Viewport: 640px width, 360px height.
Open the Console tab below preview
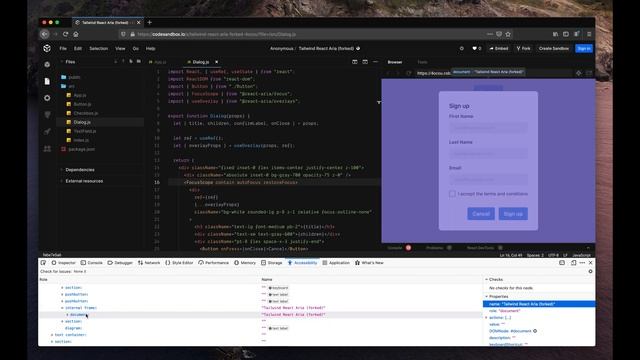pos(395,248)
